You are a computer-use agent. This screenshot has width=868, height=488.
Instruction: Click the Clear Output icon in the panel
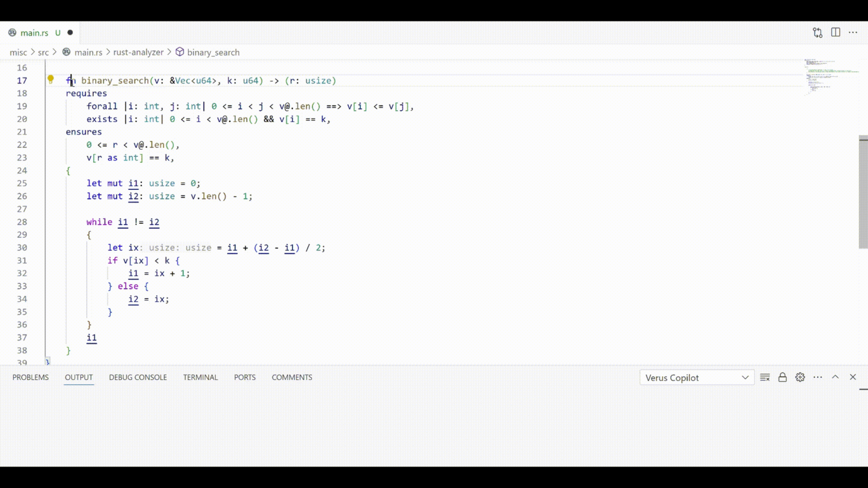(765, 377)
